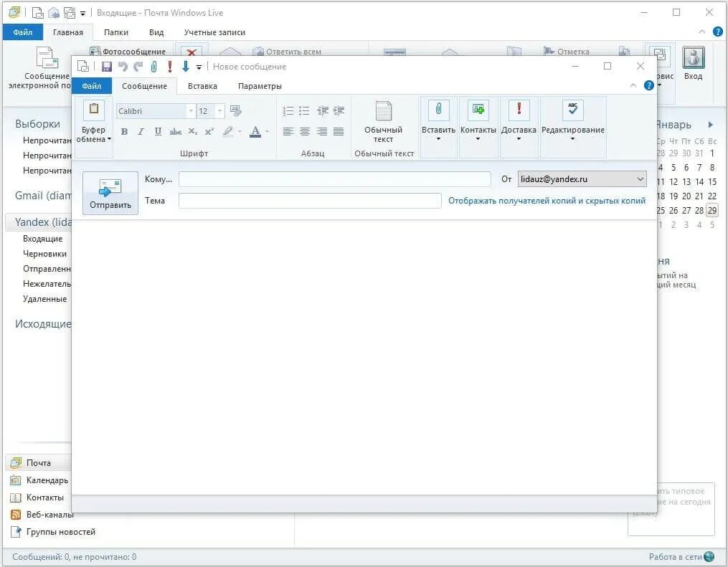728x567 pixels.
Task: Open Группы новостей newsgroups section
Action: point(53,532)
